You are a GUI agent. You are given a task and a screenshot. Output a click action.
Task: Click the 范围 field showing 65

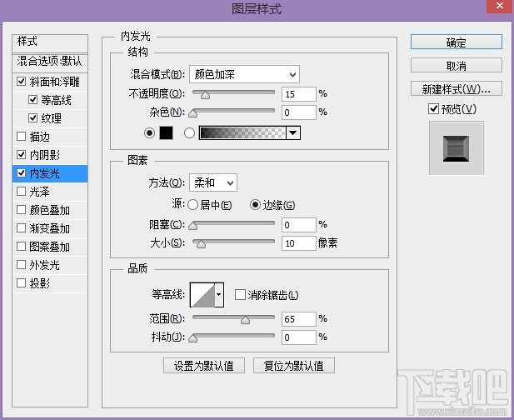click(298, 319)
